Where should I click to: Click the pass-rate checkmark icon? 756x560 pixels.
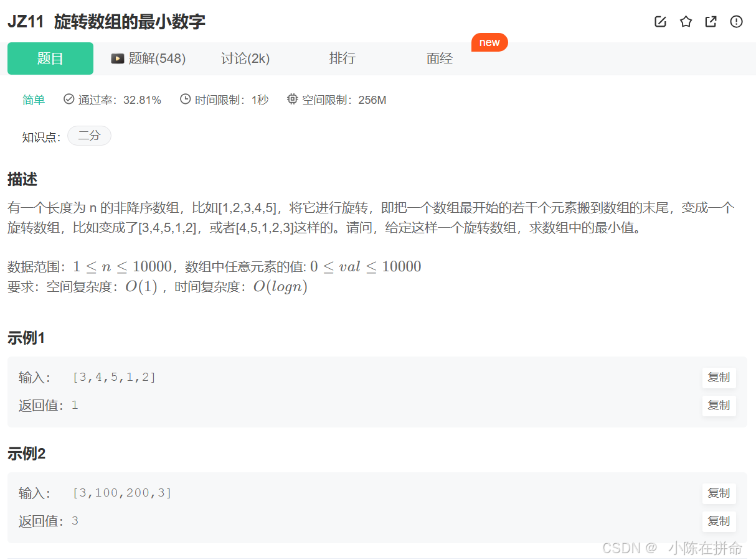69,99
